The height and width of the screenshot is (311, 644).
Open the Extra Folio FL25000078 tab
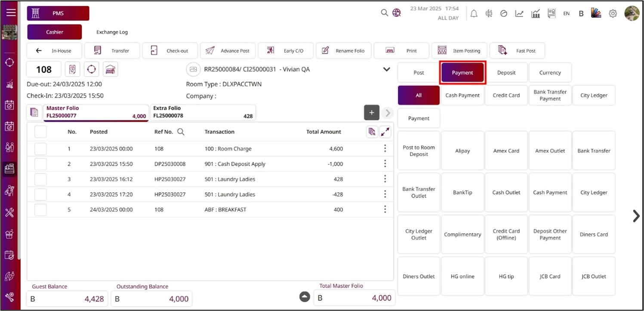(x=202, y=112)
